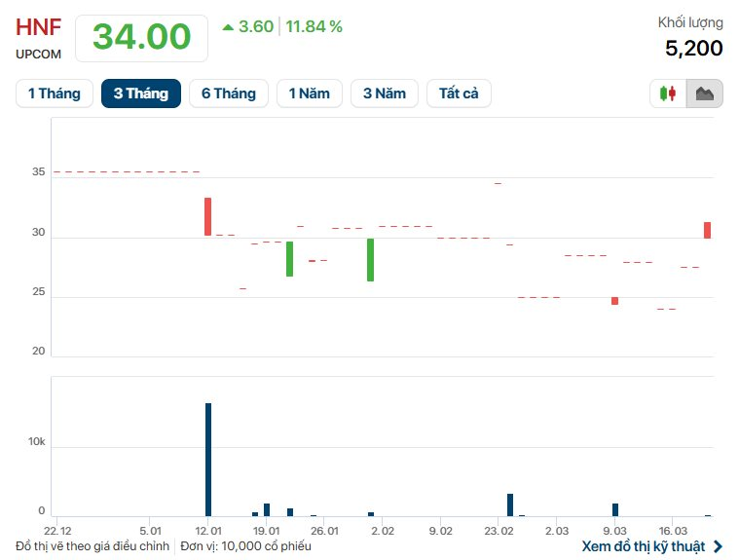The image size is (739, 560).
Task: Click the red candle at the chart's right edge
Action: click(x=708, y=230)
